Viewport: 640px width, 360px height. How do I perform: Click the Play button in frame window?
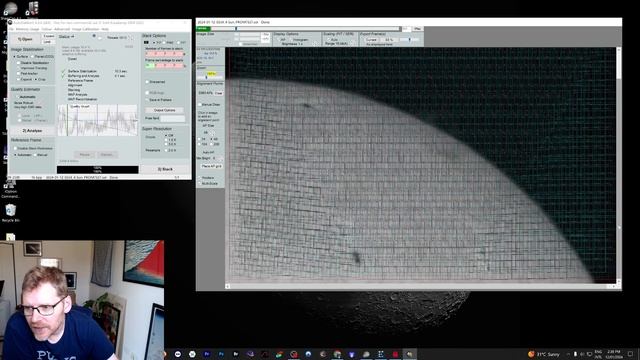418,29
